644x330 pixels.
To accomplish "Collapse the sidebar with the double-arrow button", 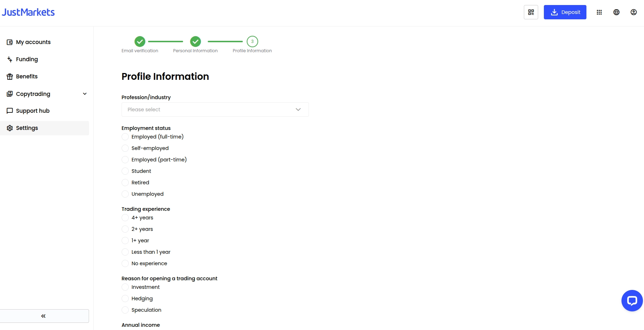I will 43,316.
